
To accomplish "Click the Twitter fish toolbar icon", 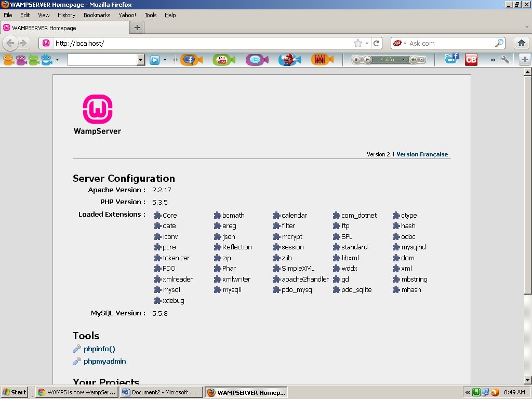I will (x=257, y=60).
